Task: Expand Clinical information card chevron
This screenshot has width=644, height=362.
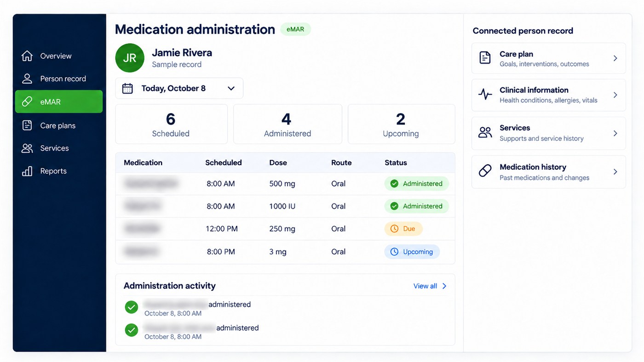Action: (x=615, y=95)
